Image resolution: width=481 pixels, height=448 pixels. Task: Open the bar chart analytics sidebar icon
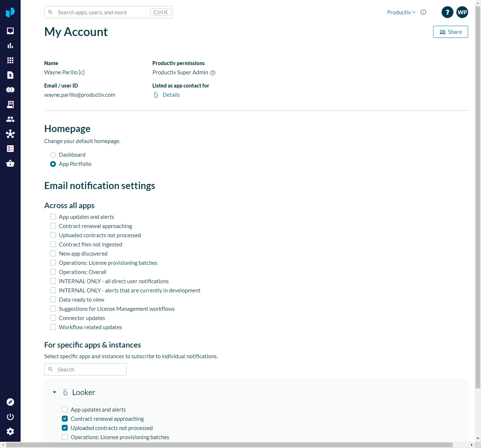tap(10, 46)
